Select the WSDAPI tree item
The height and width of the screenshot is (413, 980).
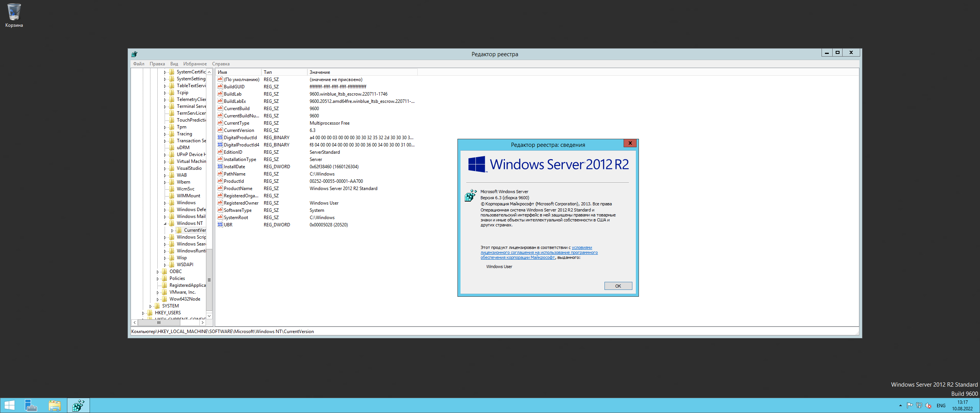point(185,265)
